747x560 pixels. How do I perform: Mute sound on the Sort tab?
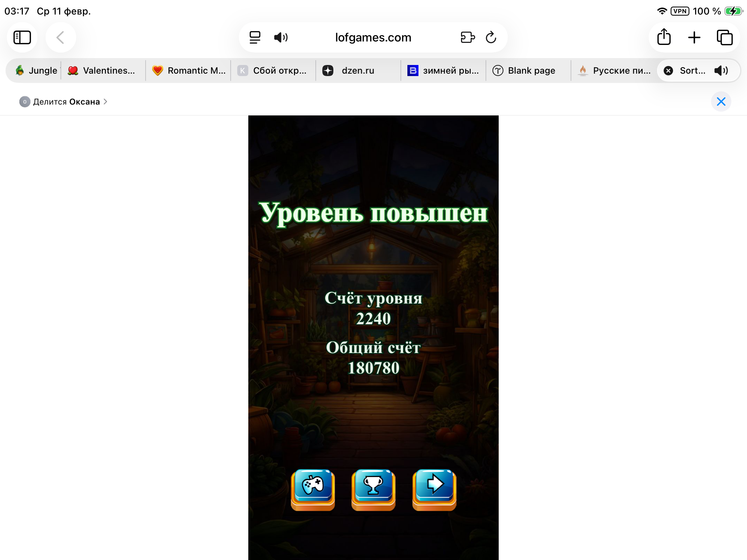click(x=721, y=71)
